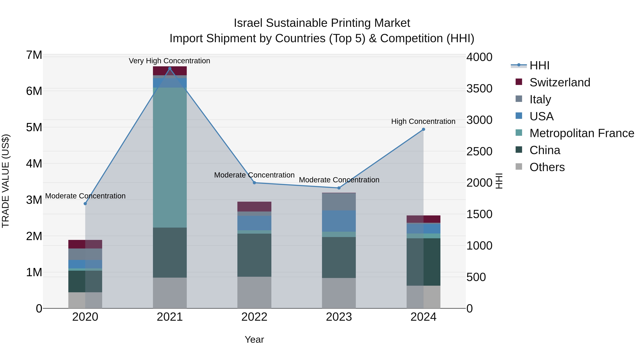The height and width of the screenshot is (362, 644).
Task: Click the HHI line marker icon in legend
Action: [x=519, y=65]
